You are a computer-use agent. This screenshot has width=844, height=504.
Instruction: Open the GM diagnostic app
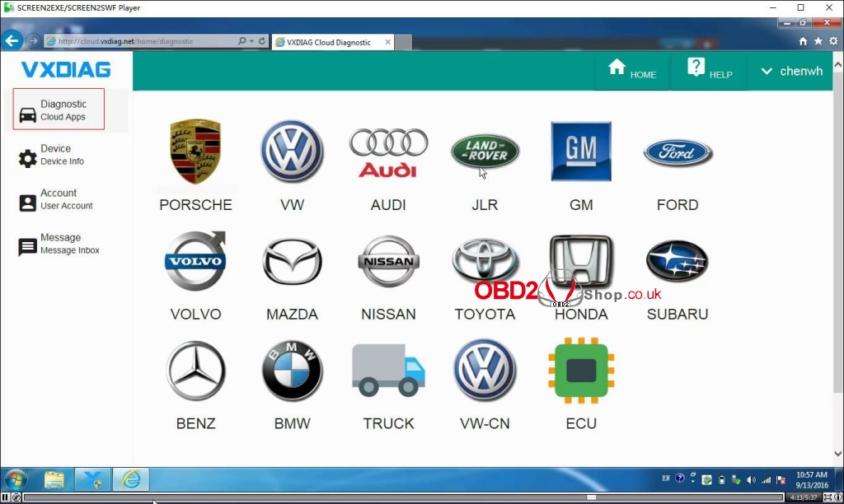581,152
